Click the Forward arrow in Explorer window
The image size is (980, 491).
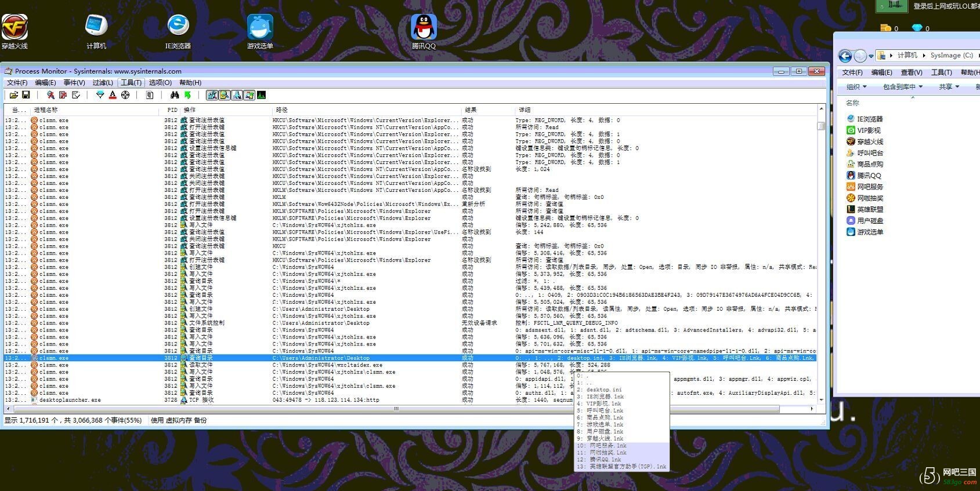(x=860, y=56)
